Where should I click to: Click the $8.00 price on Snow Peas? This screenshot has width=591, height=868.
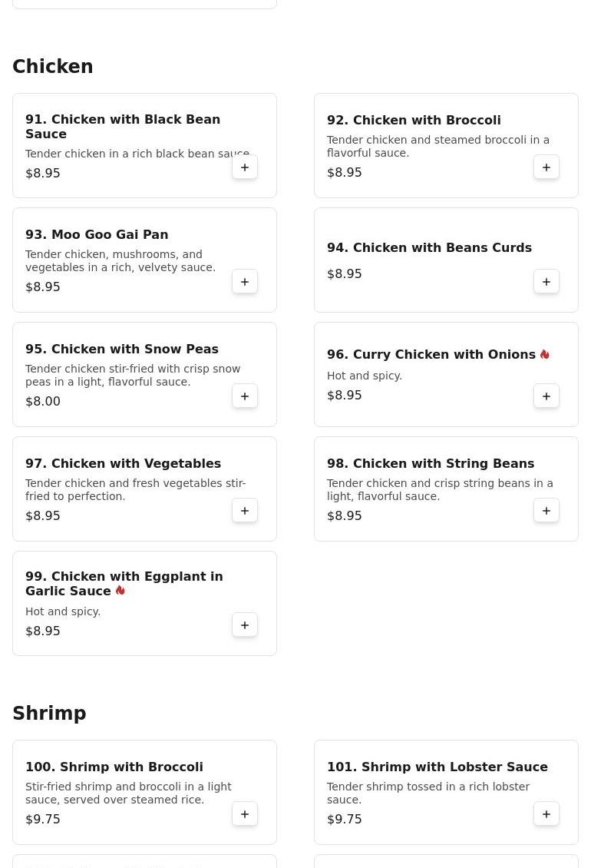tap(43, 401)
